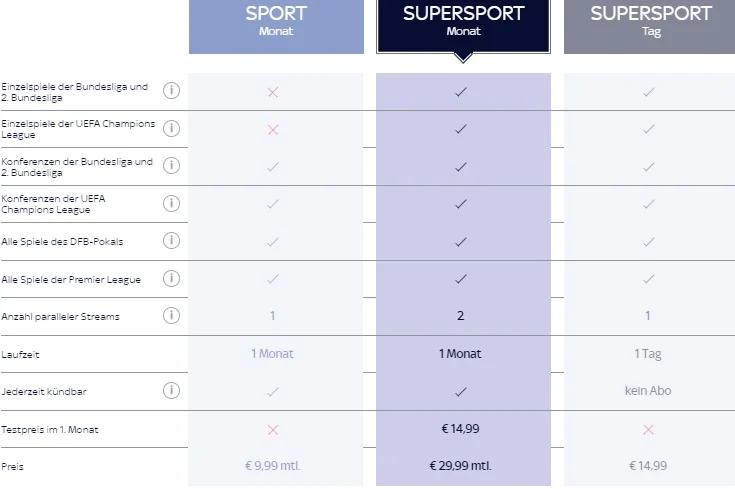Open info icon for Jederzeit kündbar
Screen dimensions: 735x489
click(171, 391)
